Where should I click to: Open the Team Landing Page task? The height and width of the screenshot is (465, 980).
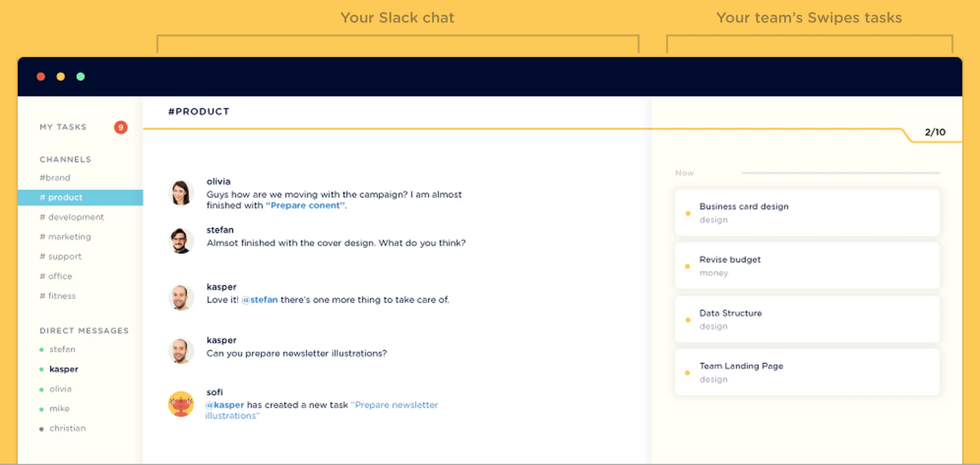coord(807,372)
